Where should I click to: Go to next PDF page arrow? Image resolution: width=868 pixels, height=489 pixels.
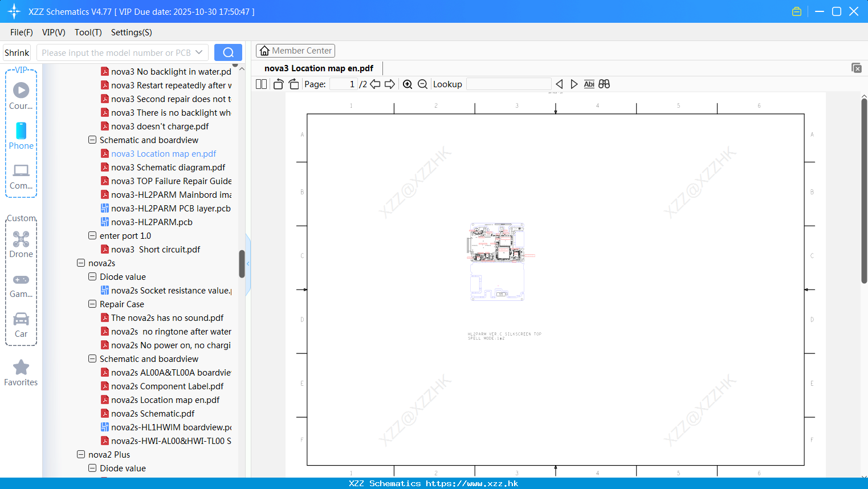(x=390, y=84)
